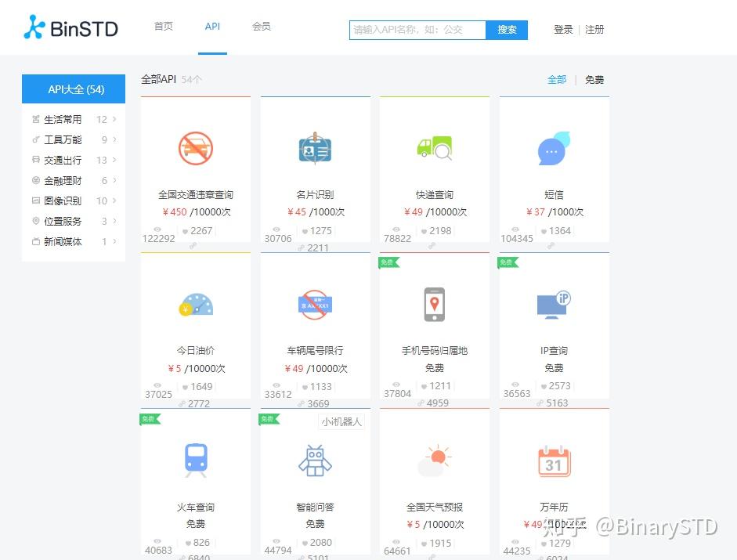Click inside the API search input field
This screenshot has height=560, width=737.
(415, 29)
